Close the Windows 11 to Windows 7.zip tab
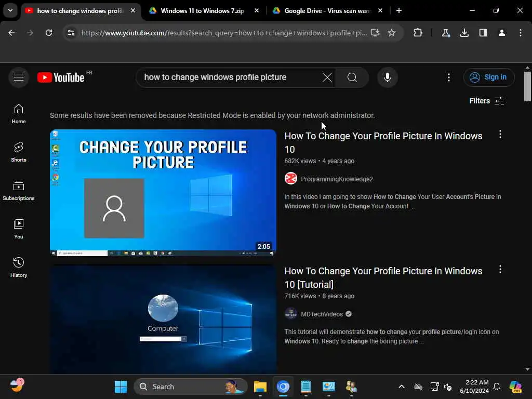This screenshot has width=532, height=399. (257, 10)
